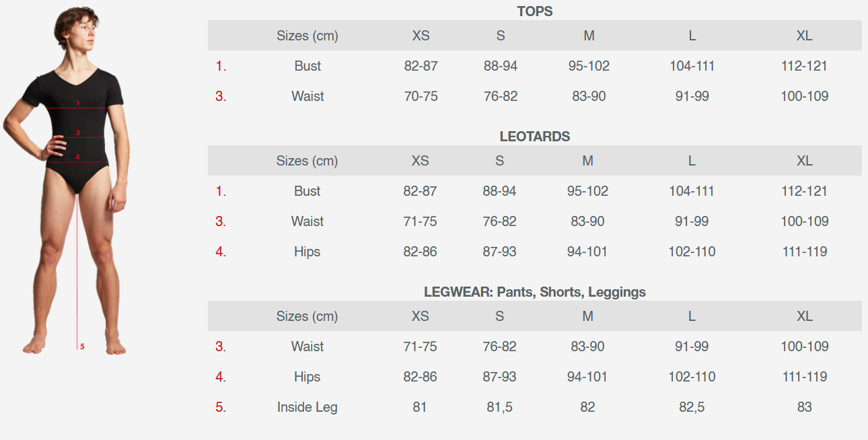
Task: Click the LEOTARDS table heading
Action: [534, 137]
